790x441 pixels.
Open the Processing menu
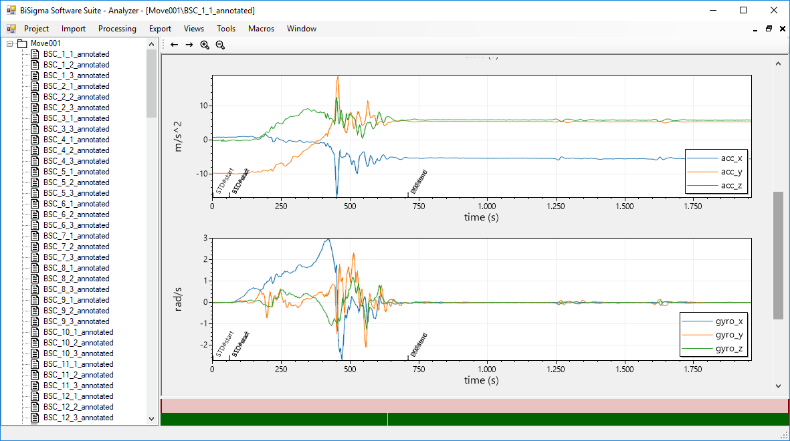117,29
